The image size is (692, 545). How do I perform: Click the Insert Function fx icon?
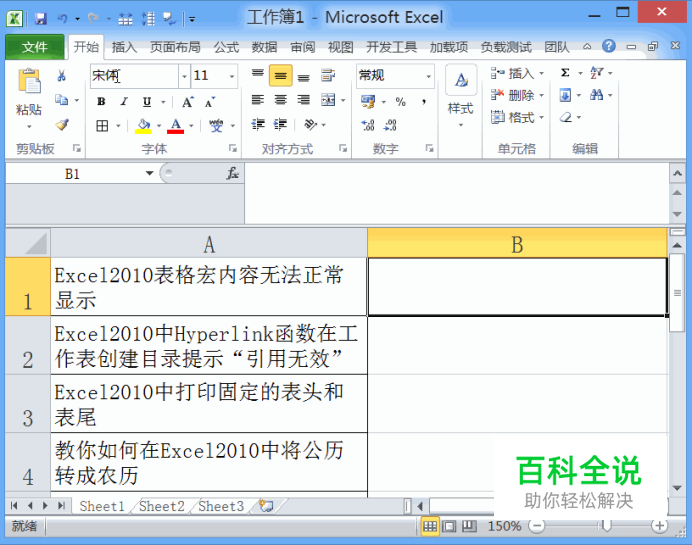pyautogui.click(x=233, y=173)
